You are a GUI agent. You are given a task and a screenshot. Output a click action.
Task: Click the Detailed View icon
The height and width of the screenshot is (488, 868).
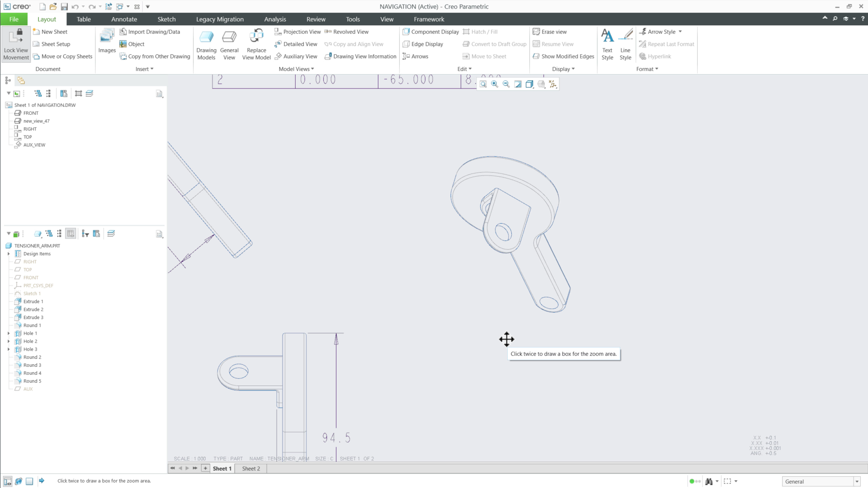pos(296,44)
